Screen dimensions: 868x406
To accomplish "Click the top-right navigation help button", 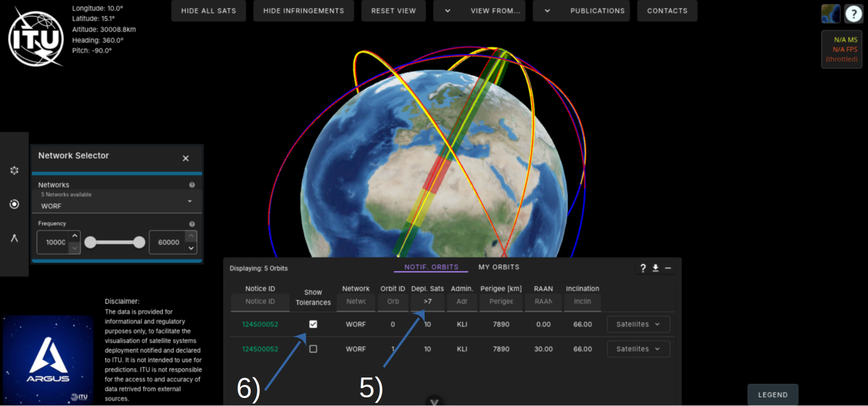I will tap(853, 14).
